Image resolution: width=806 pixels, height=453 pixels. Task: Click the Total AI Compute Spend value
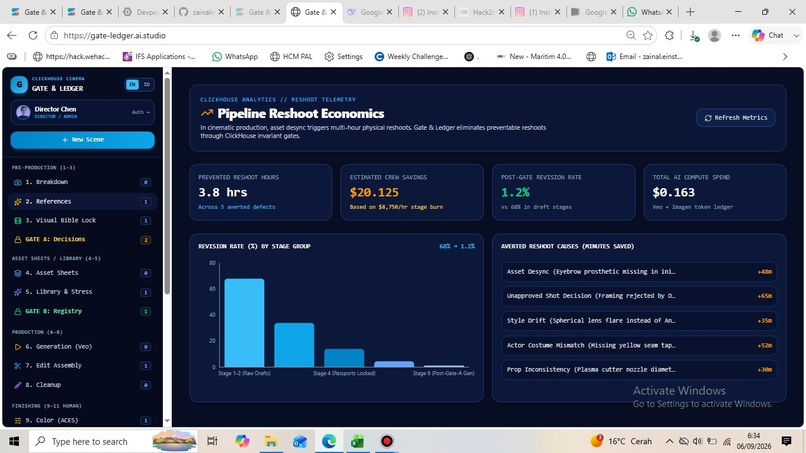(673, 192)
